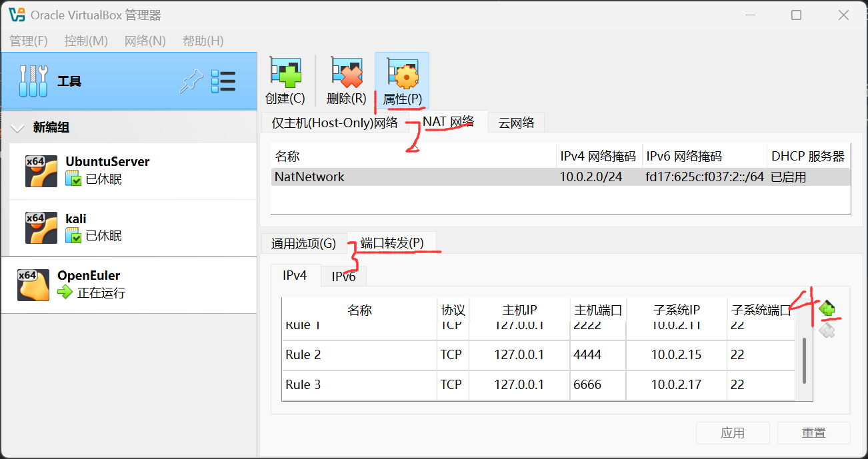Switch to the Host-Only 网络 tab
Screen dimensions: 868x459
pos(334,122)
